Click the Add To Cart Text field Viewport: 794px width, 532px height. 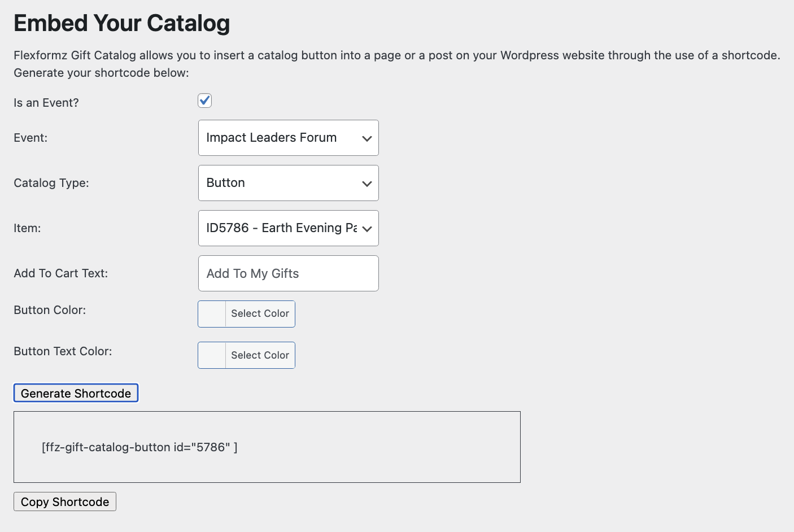coord(288,273)
